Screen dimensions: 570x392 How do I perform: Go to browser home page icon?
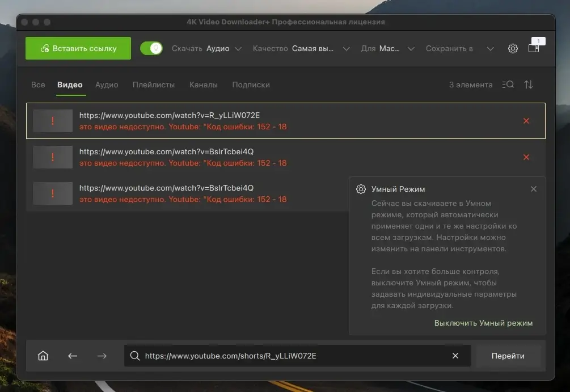pos(43,356)
